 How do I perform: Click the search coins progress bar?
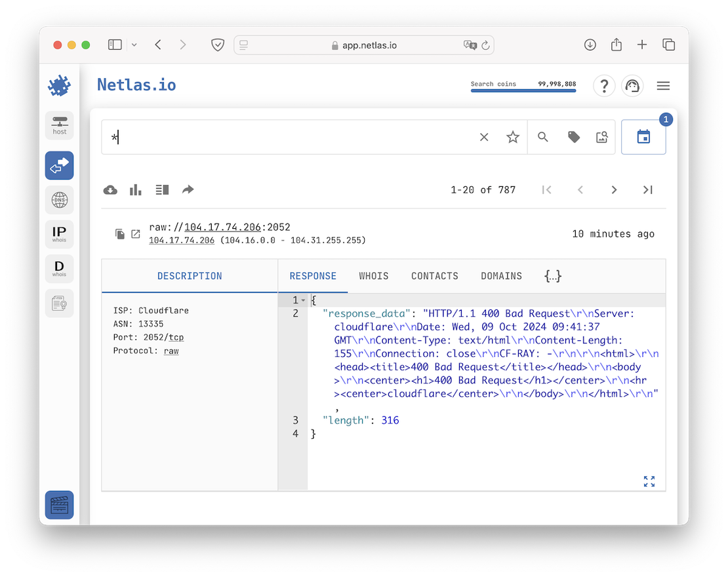523,90
